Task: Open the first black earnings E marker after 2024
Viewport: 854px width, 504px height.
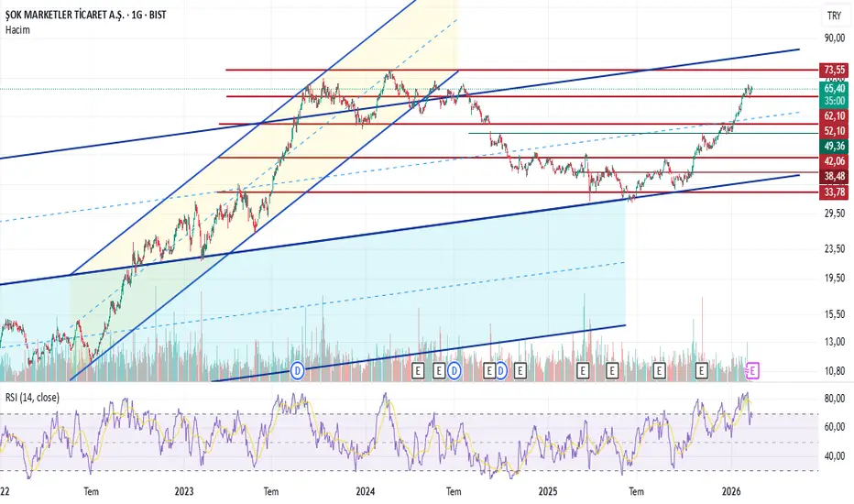Action: click(x=418, y=371)
